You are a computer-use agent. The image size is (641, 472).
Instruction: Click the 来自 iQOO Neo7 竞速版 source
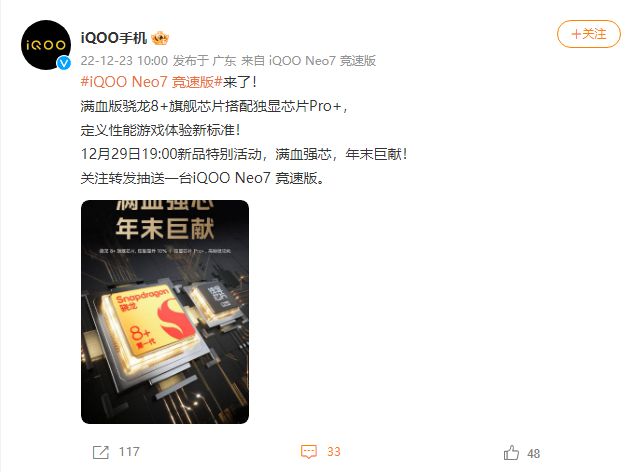(308, 60)
